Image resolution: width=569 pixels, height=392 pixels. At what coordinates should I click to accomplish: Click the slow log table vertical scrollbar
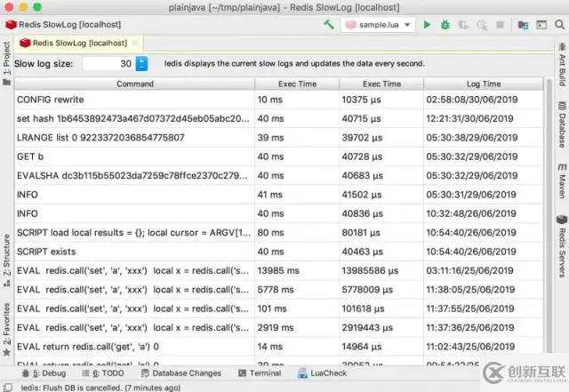coord(549,214)
